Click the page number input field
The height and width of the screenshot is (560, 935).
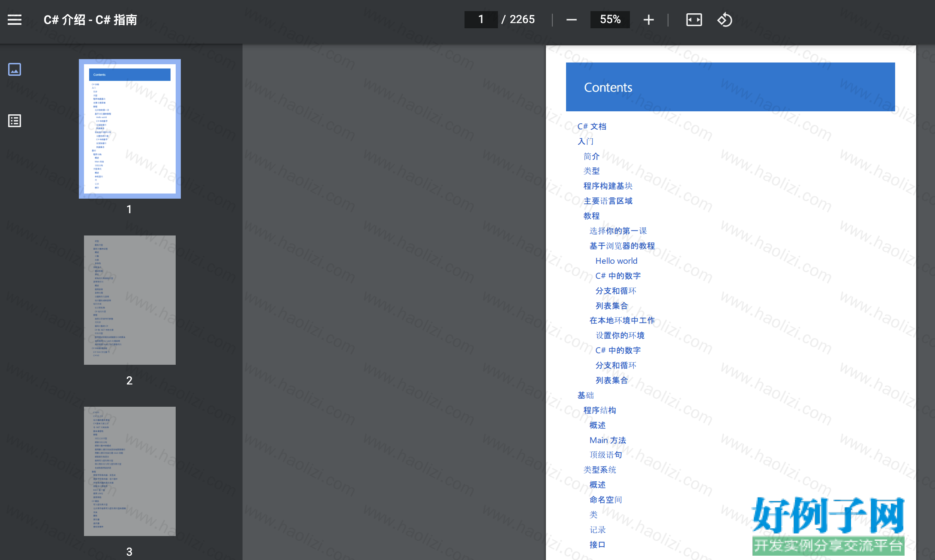pos(481,20)
